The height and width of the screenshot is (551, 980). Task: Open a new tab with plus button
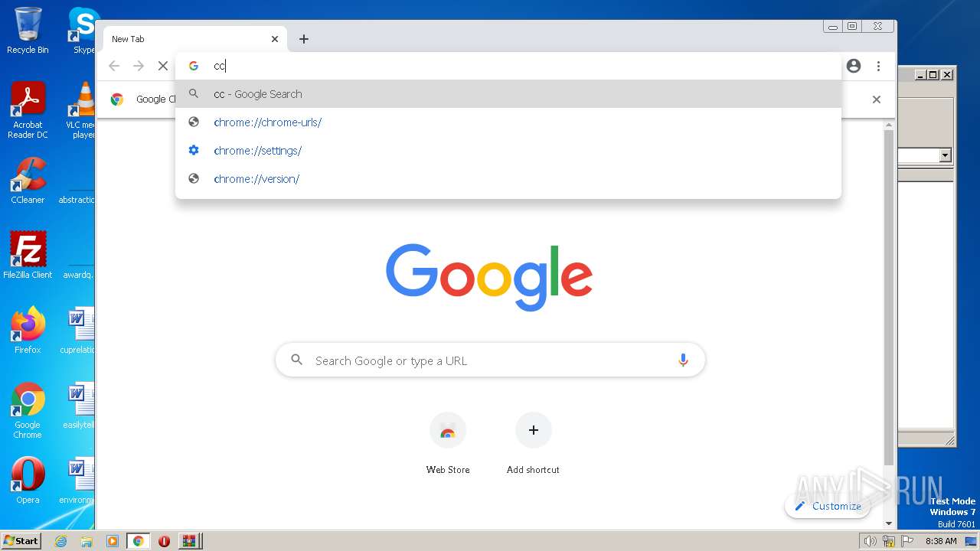[x=304, y=39]
